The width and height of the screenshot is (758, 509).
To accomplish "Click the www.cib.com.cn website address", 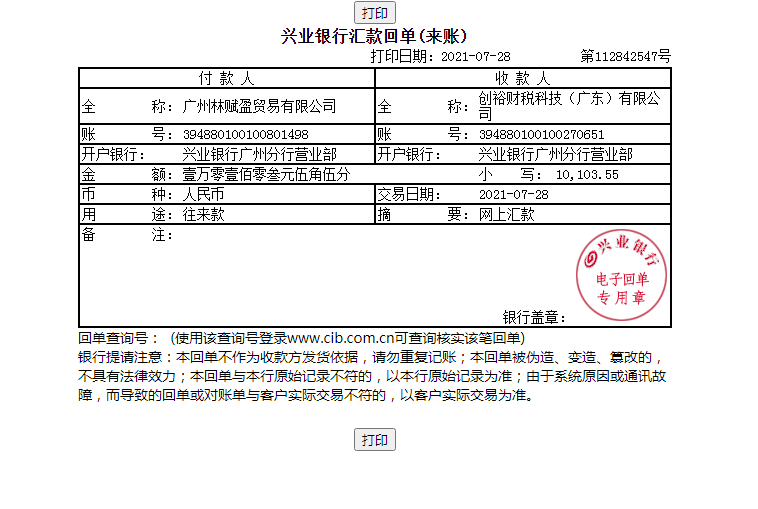I will point(340,338).
